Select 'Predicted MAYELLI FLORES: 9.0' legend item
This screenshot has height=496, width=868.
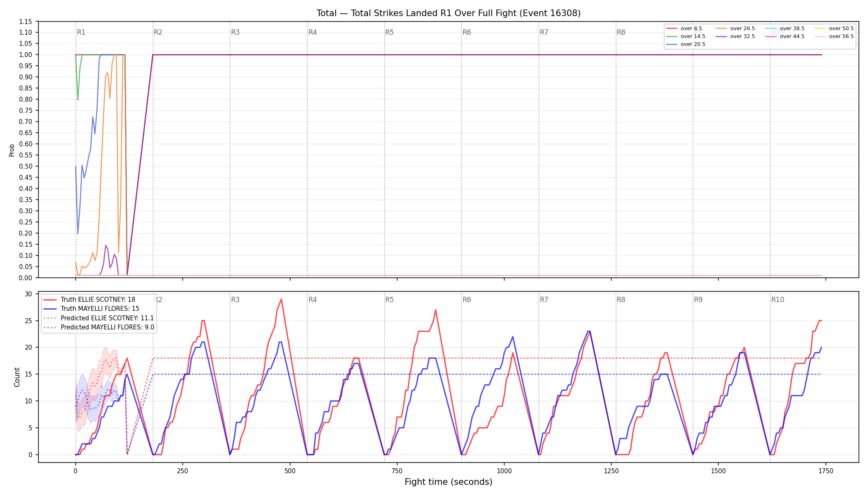coord(99,327)
